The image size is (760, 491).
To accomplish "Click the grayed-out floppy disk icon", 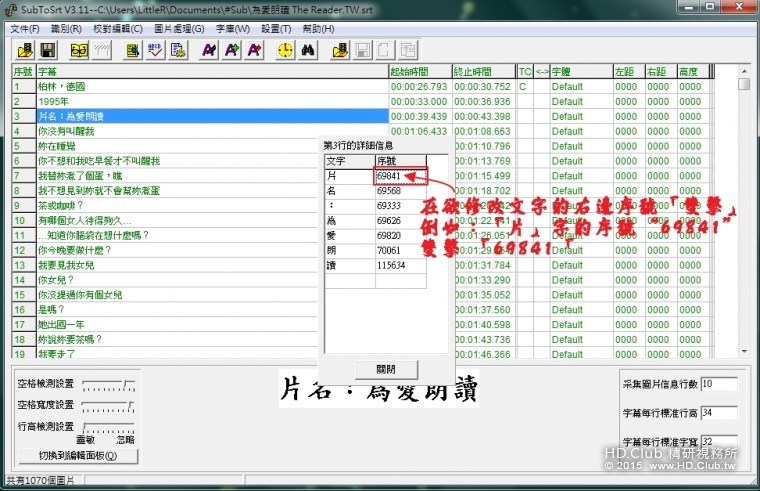I will click(363, 50).
